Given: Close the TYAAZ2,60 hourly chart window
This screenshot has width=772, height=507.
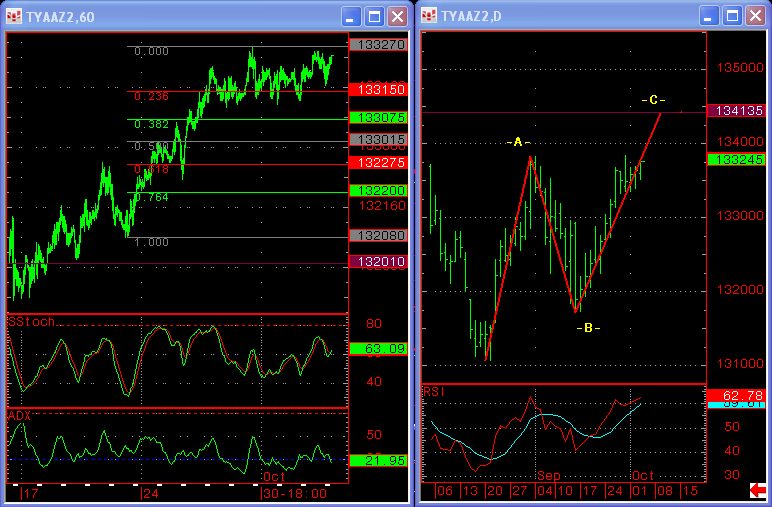Looking at the screenshot, I should tap(397, 16).
